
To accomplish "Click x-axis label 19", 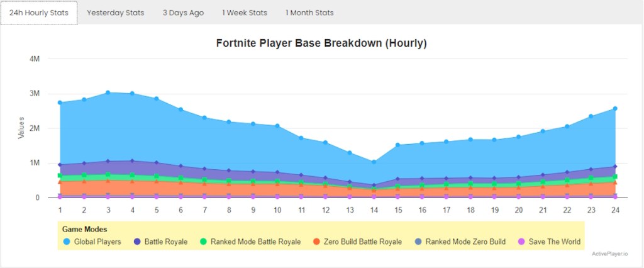I will [x=494, y=210].
